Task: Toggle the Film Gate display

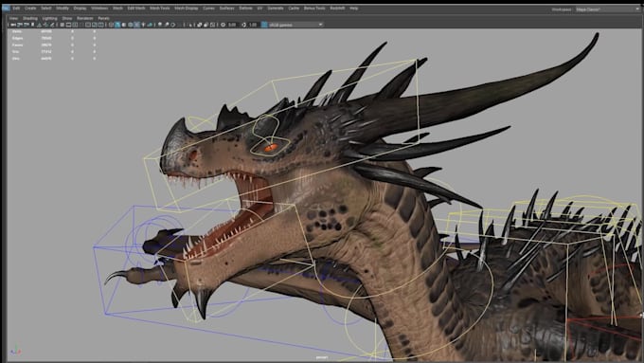Action: pos(68,25)
